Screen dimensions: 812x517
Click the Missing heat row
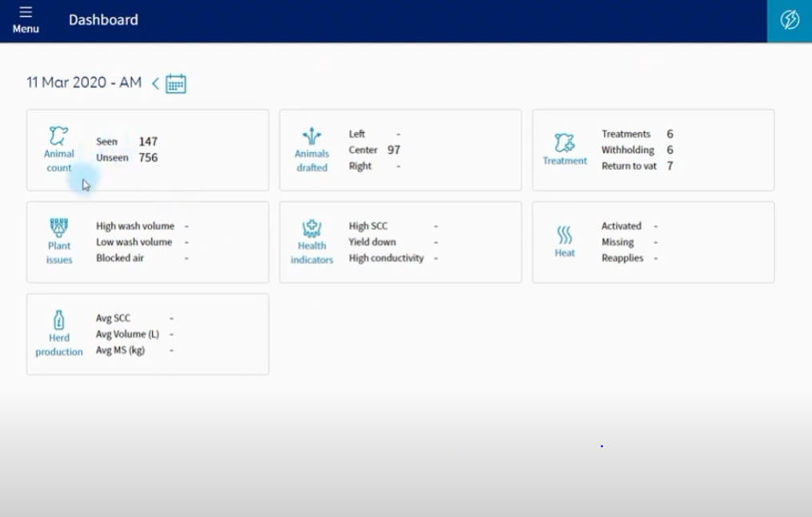pos(629,242)
